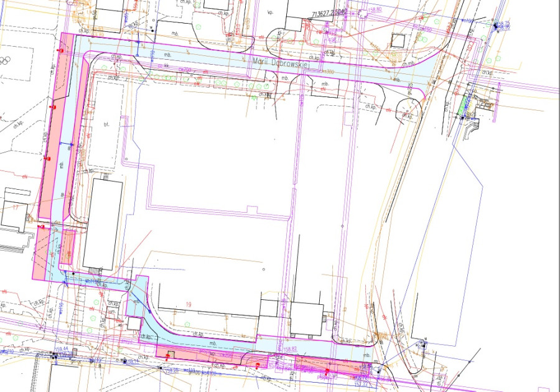This screenshot has height=392, width=560.
Task: Select the Olympic rings symbol at left edge
Action: coord(5,60)
